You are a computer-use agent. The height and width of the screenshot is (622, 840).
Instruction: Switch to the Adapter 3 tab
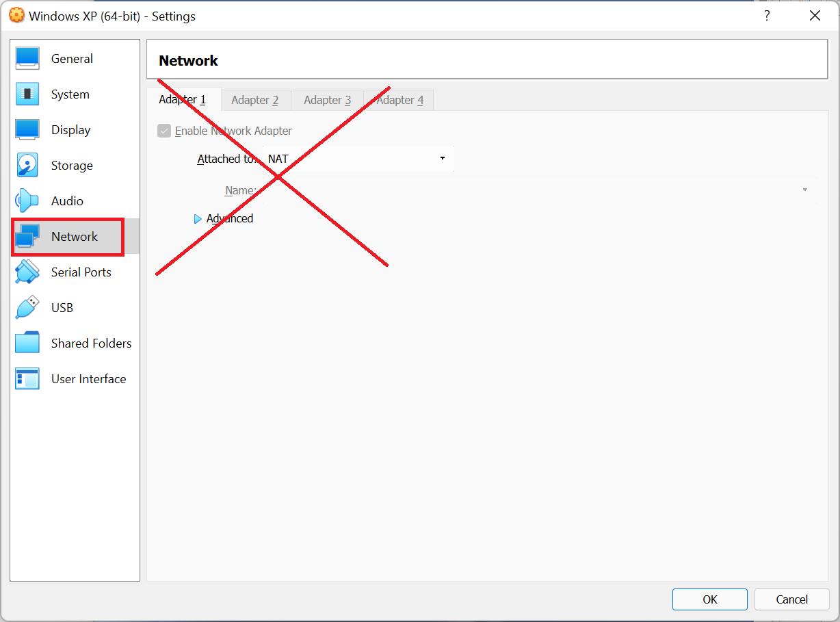(x=328, y=100)
